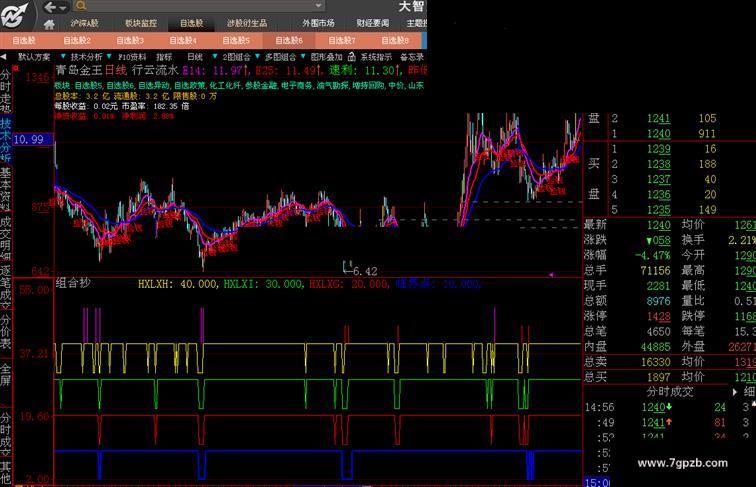The width and height of the screenshot is (756, 487).
Task: Click buy level 2 price 1238
Action: click(x=659, y=164)
